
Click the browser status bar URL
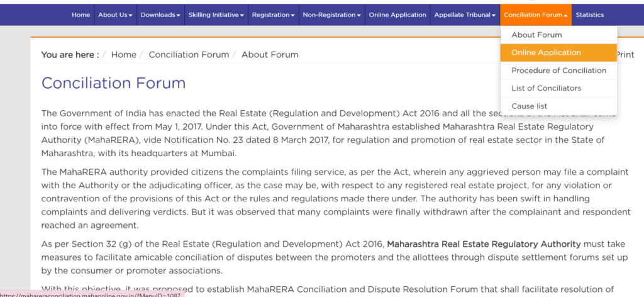tap(91, 295)
